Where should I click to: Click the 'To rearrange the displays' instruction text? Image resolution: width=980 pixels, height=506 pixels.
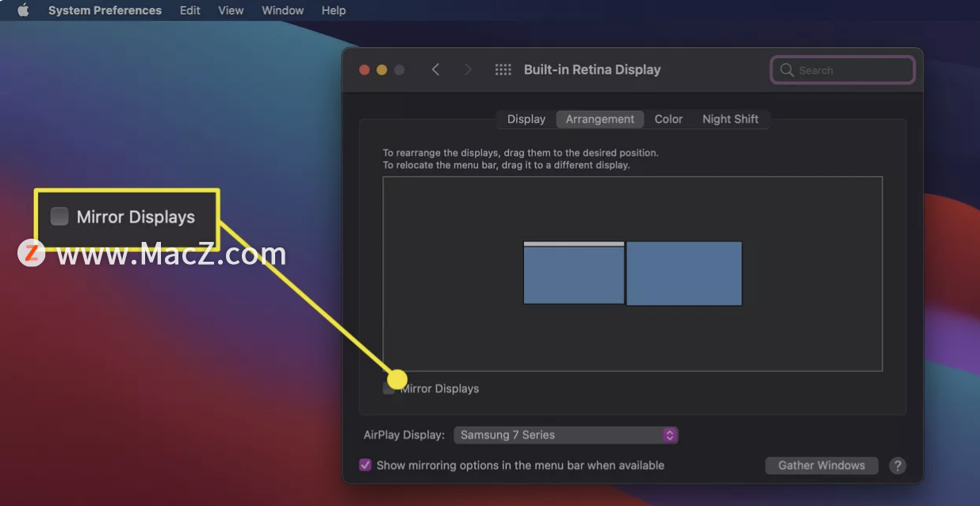point(520,152)
